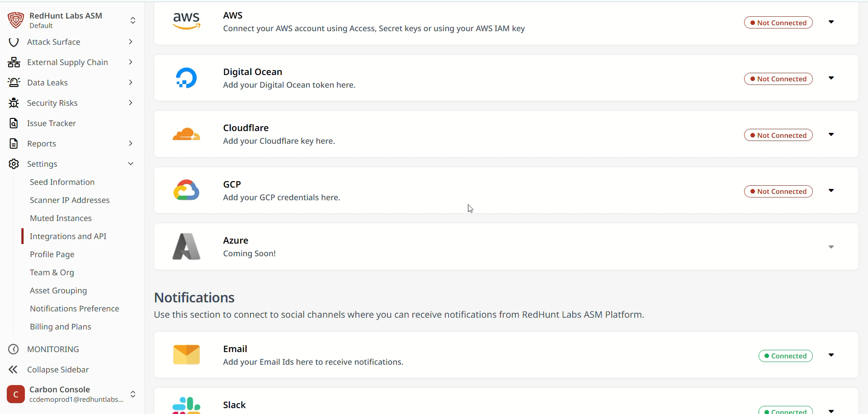Expand the Slack notification card arrow
The height and width of the screenshot is (414, 868).
831,411
